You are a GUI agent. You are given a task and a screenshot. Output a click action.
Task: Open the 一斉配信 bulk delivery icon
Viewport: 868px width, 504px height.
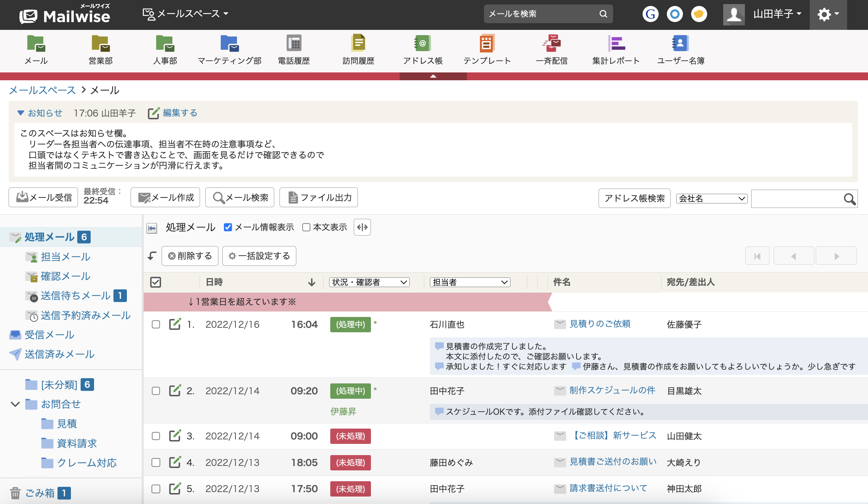point(552,44)
